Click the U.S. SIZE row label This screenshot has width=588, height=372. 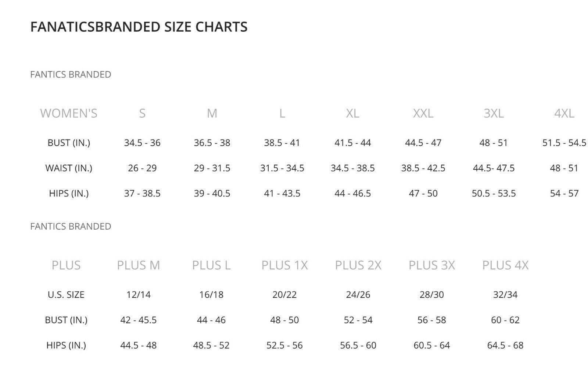coord(66,295)
